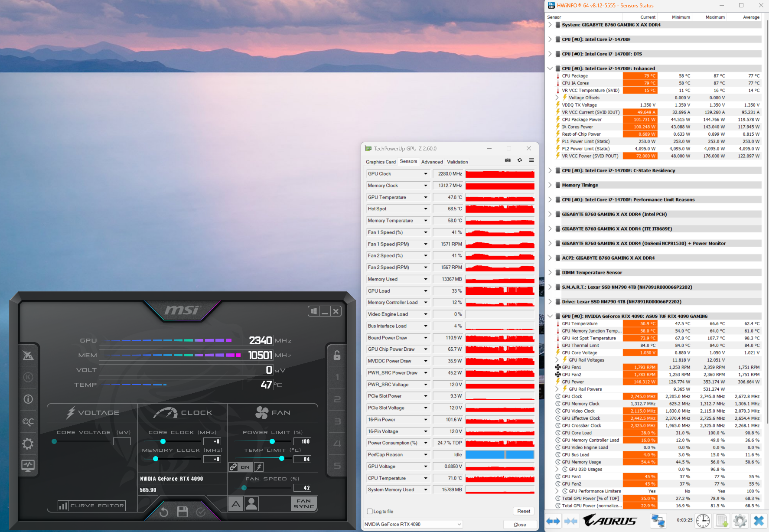Click HWiNFO collapse-layout inward arrows icon
Viewport: 769px width, 532px height.
[x=571, y=521]
